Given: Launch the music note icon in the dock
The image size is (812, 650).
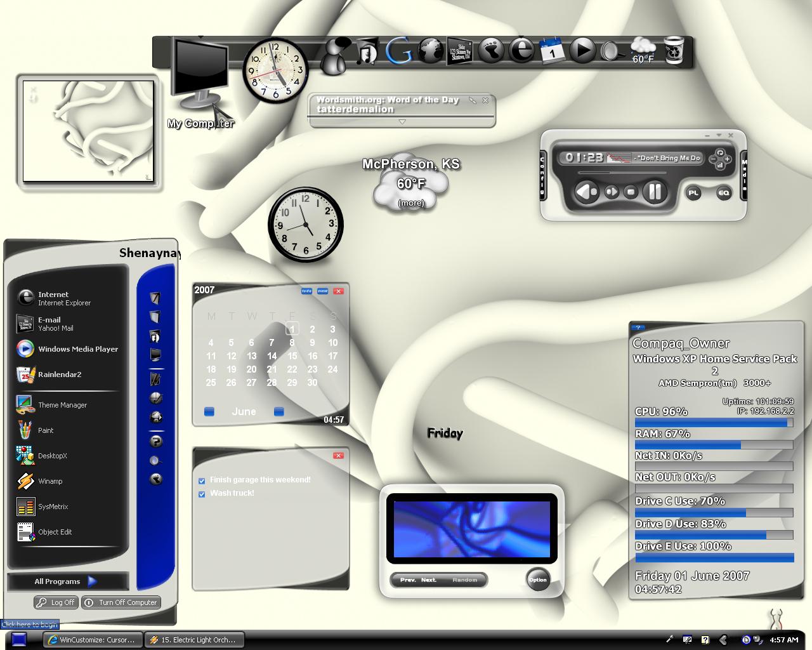Looking at the screenshot, I should coord(366,51).
